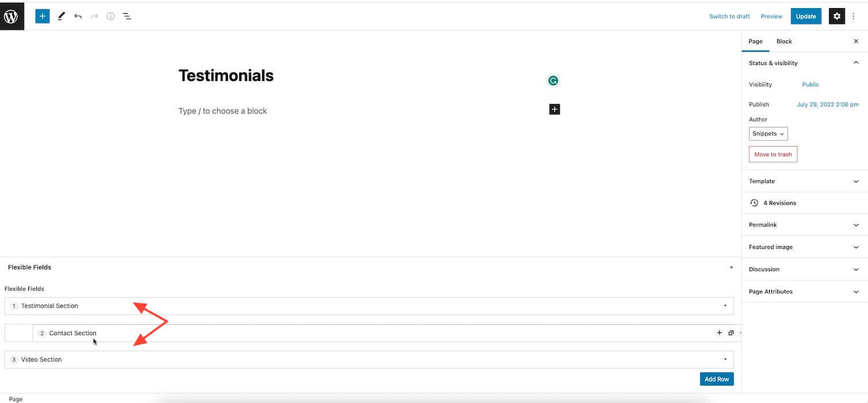Open the block inserter with the blue plus icon
This screenshot has width=868, height=403.
[x=41, y=16]
